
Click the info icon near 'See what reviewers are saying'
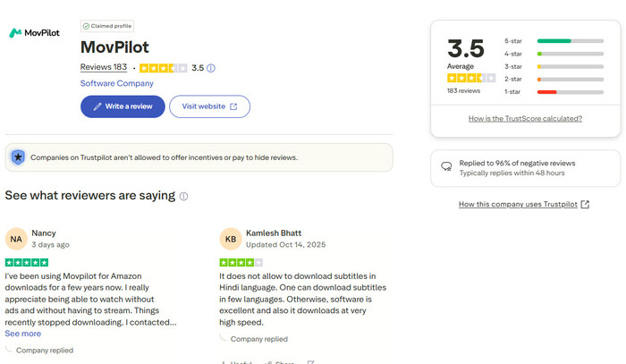[x=184, y=196]
